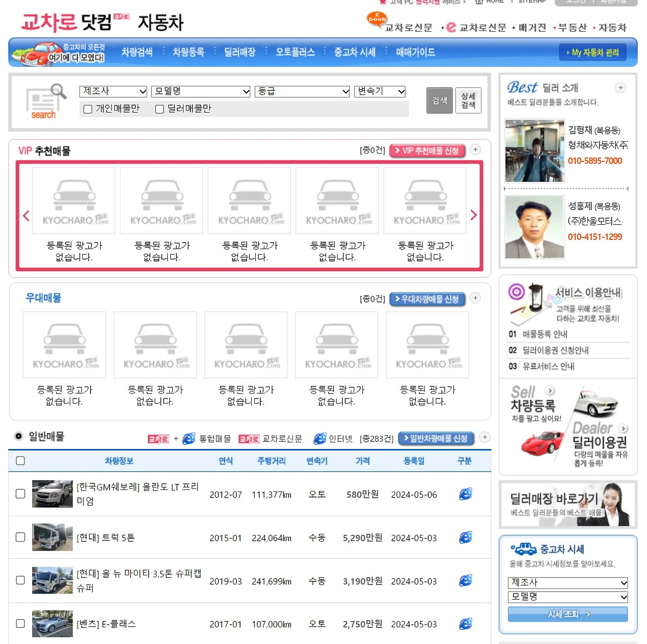Click the 통합매물 Internet Explorer icon
This screenshot has width=647, height=644.
(x=189, y=438)
